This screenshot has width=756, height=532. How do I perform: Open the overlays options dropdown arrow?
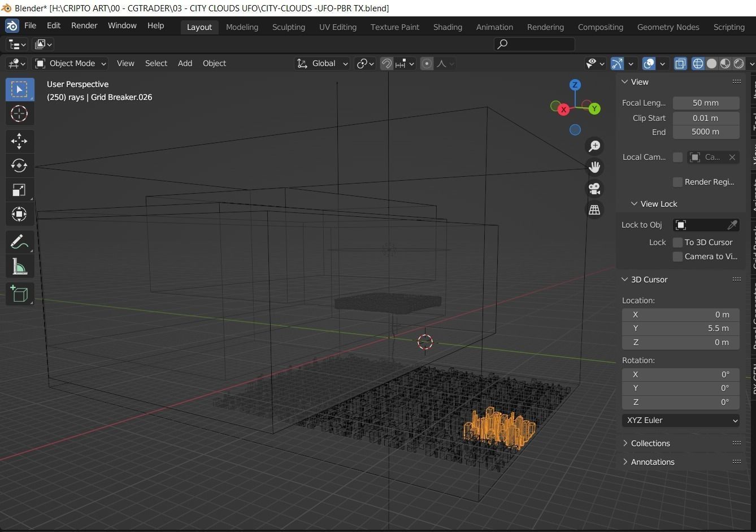(x=662, y=63)
